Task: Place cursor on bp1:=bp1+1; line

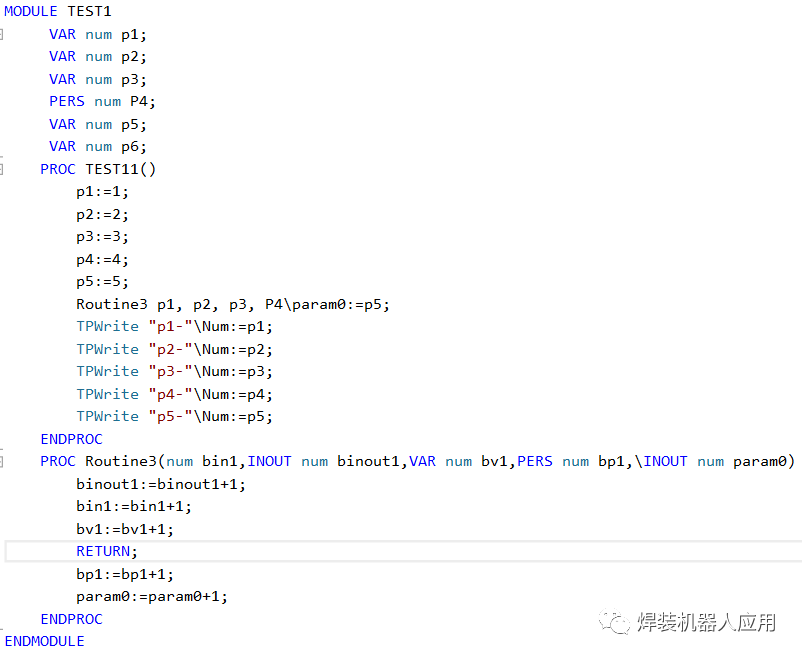Action: pos(125,575)
